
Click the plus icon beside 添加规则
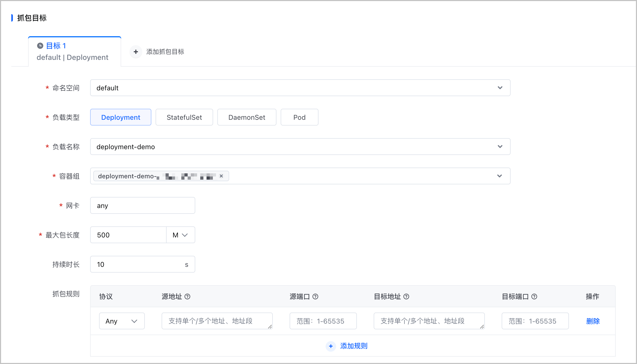331,346
